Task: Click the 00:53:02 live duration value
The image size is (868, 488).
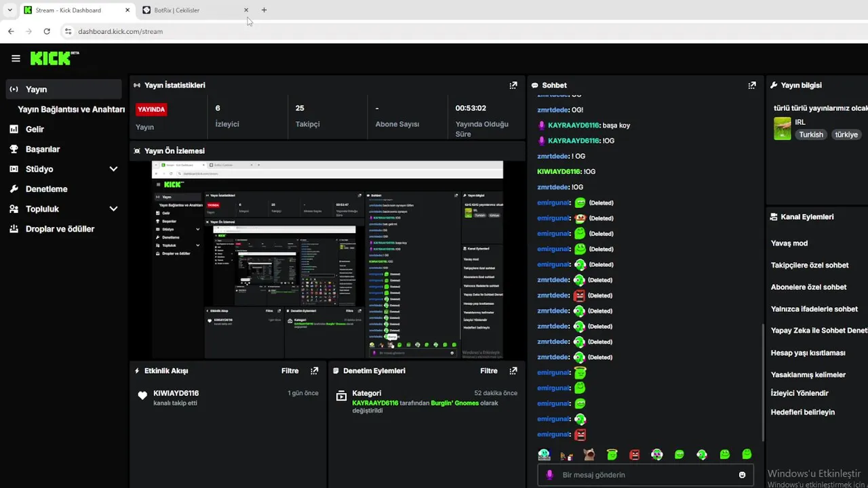Action: click(x=471, y=108)
